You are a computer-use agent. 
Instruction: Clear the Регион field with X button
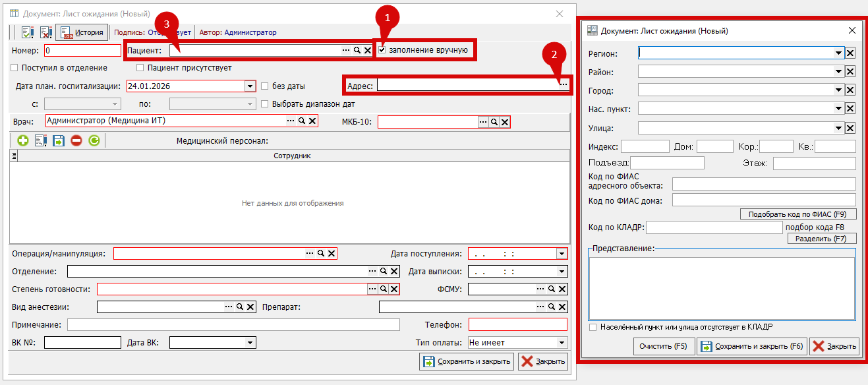(850, 53)
